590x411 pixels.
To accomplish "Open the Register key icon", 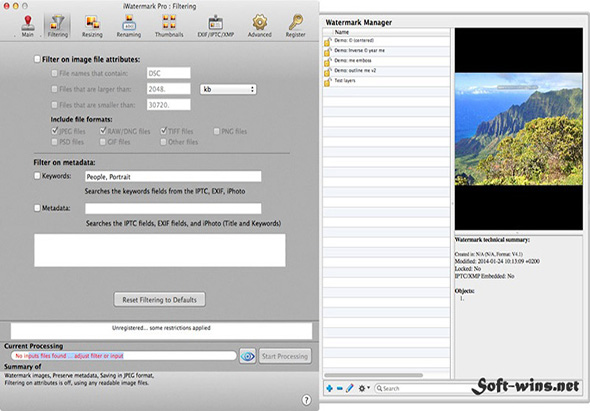I will coord(295,26).
